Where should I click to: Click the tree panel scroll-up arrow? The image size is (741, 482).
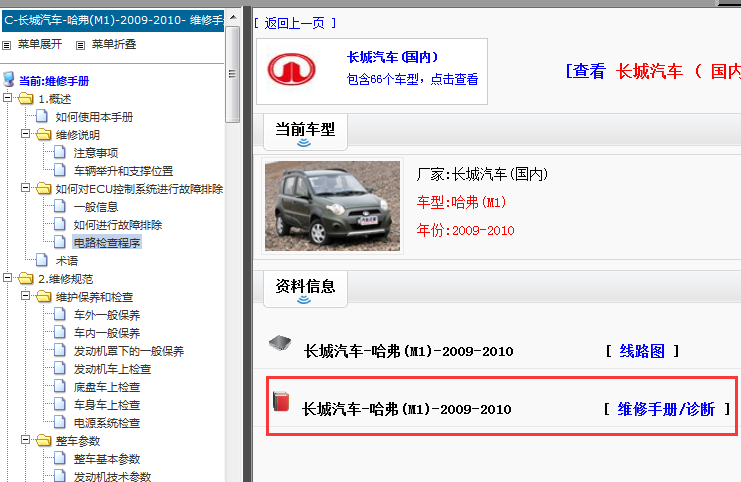(x=233, y=17)
